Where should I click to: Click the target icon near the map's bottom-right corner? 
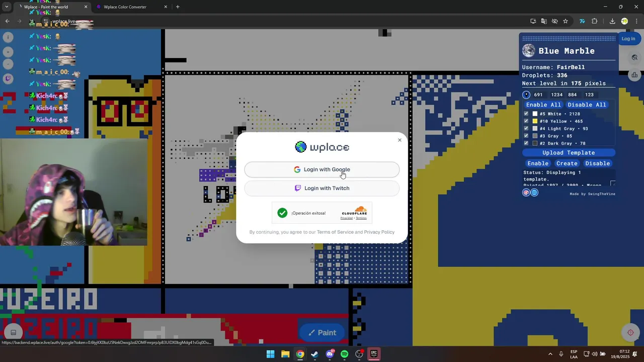(x=630, y=332)
